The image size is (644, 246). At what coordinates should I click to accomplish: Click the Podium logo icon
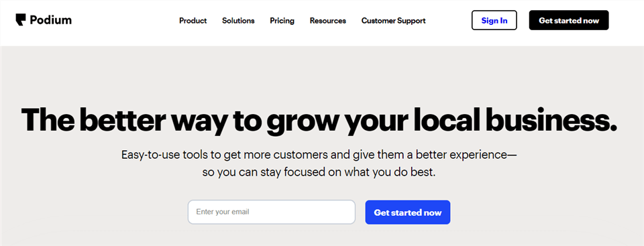21,19
